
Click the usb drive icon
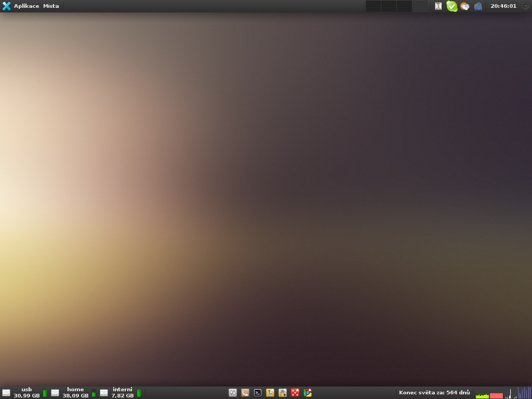pyautogui.click(x=6, y=393)
